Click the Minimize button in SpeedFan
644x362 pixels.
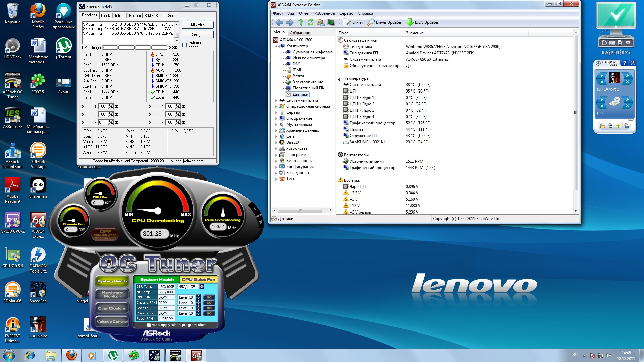click(x=198, y=25)
